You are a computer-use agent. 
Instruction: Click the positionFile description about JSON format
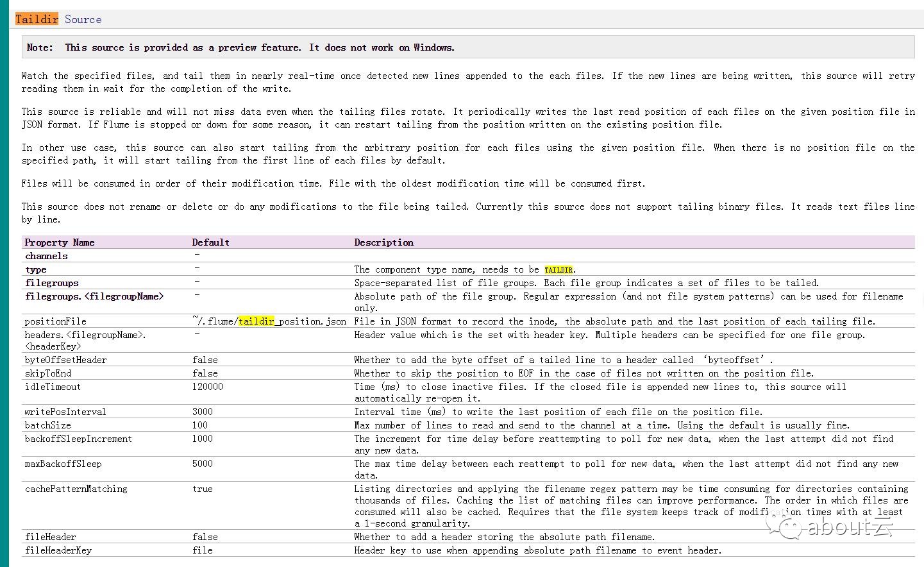coord(614,321)
